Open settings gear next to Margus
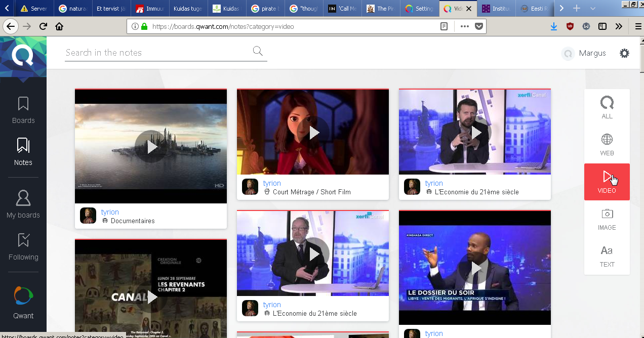This screenshot has height=338, width=644. coord(624,53)
